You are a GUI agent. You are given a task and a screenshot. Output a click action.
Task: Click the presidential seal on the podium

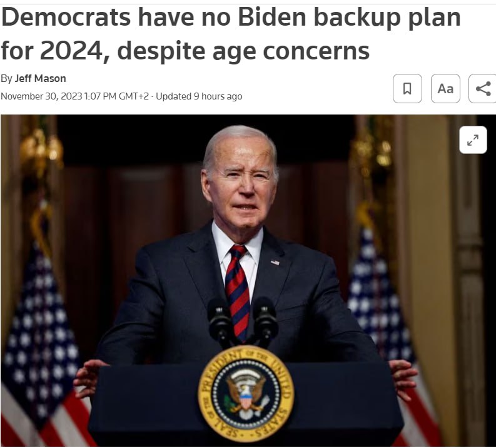[x=246, y=394]
